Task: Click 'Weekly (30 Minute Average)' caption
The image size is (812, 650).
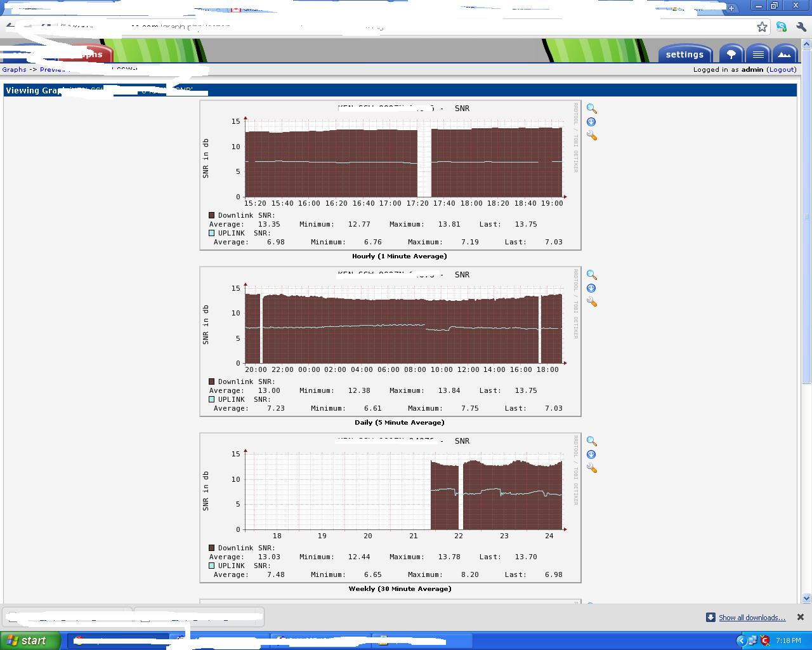Action: pyautogui.click(x=400, y=589)
